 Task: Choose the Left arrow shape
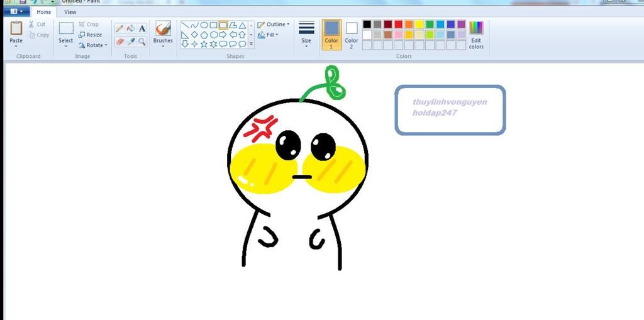(233, 35)
